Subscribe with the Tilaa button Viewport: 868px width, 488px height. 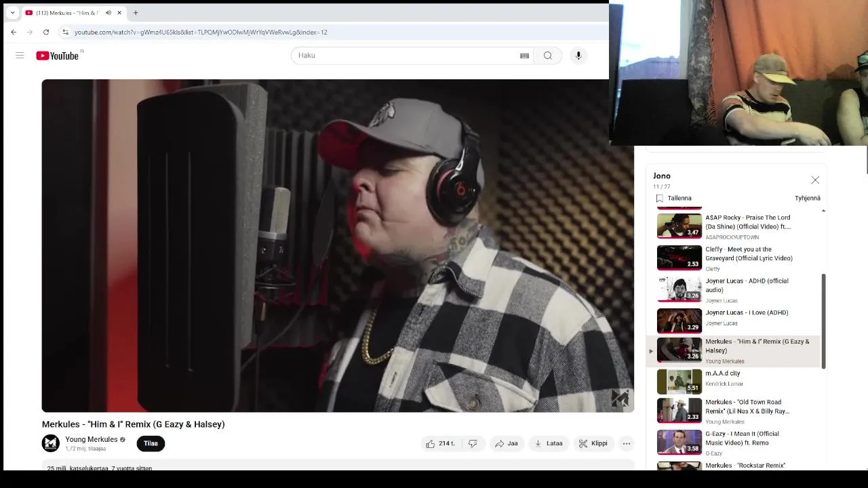point(151,443)
